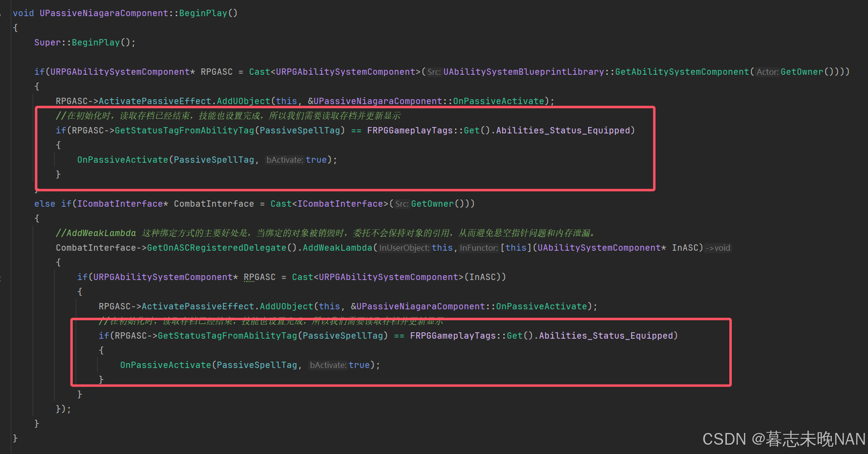Click the 'Actor:' parameter hint
Viewport: 868px width, 454px height.
pyautogui.click(x=767, y=72)
